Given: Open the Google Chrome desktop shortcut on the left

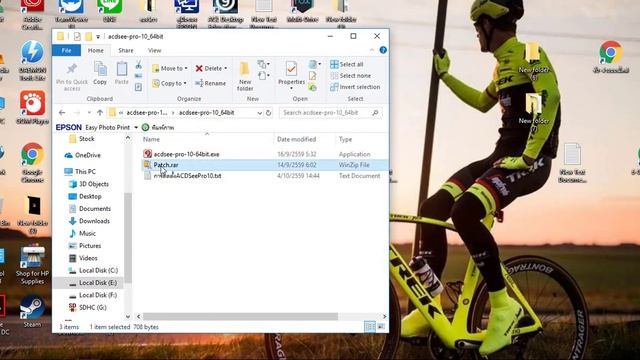Looking at the screenshot, I should 32,162.
